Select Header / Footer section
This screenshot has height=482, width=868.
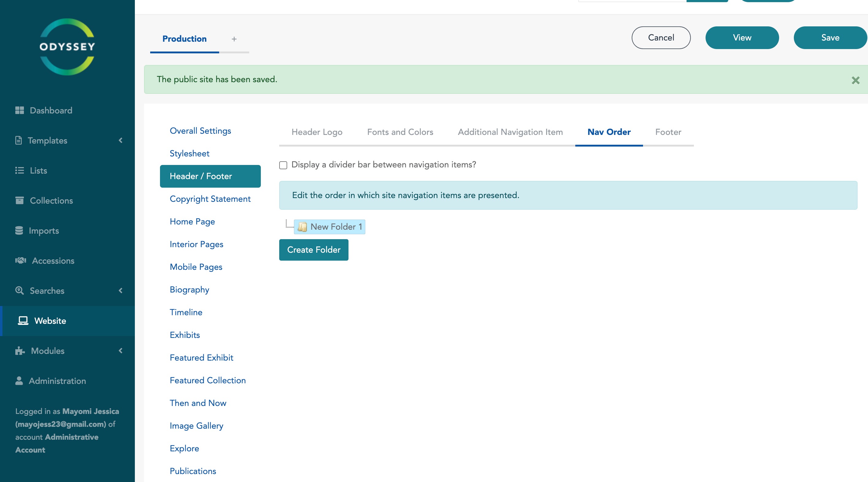(210, 176)
